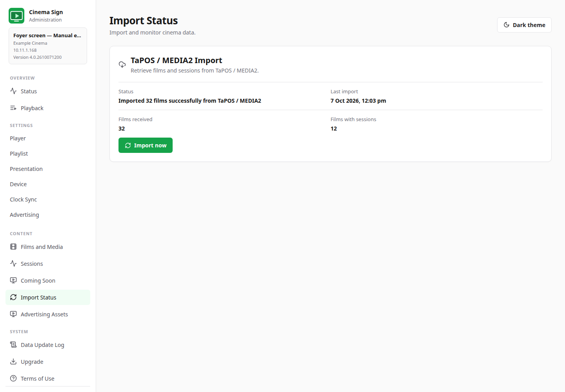Image resolution: width=565 pixels, height=392 pixels.
Task: Select the 'Version 4.0.2610071200' text
Action: point(37,57)
